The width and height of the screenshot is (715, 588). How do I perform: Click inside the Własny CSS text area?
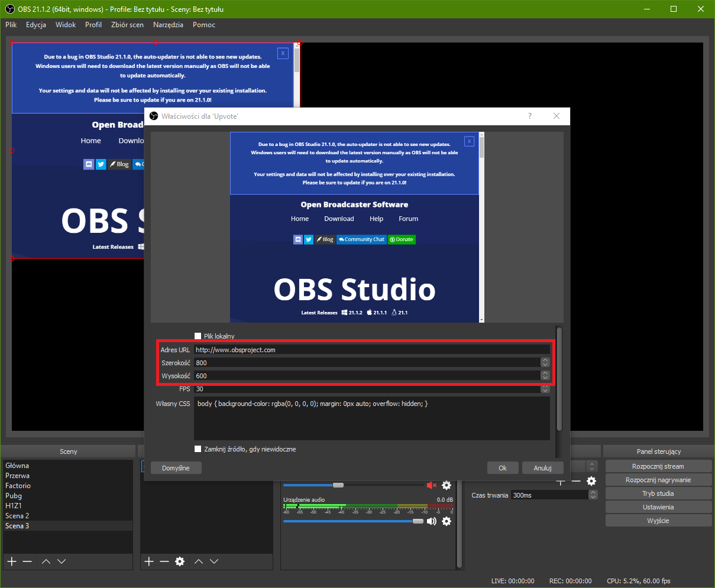pos(371,418)
